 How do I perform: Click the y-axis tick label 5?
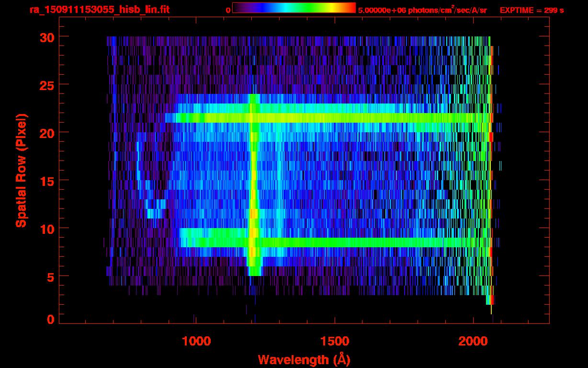click(50, 276)
